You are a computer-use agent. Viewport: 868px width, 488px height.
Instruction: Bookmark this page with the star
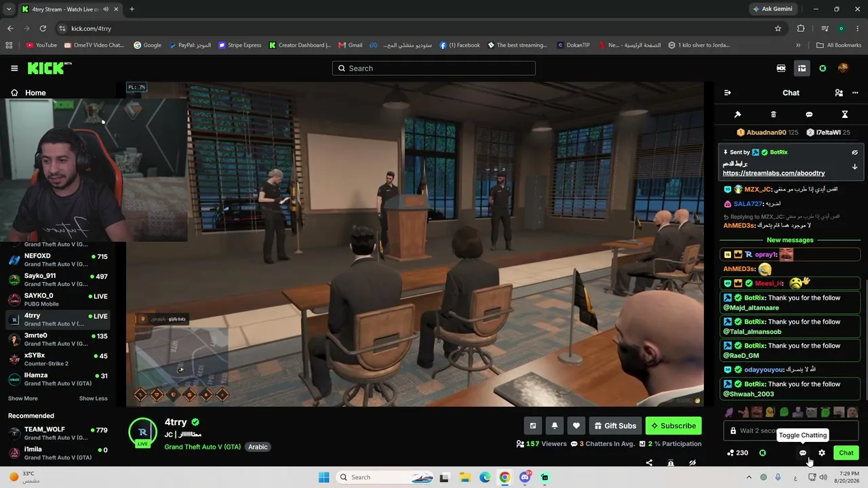[x=778, y=28]
